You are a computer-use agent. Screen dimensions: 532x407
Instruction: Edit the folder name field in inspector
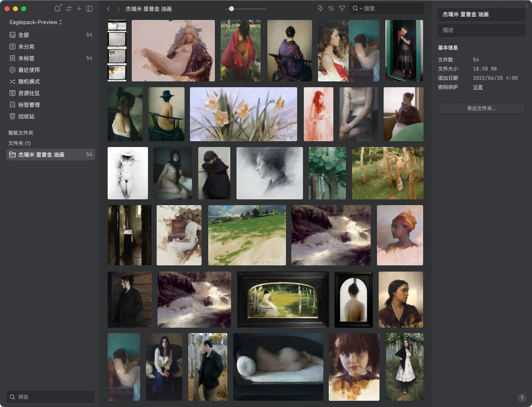point(482,14)
